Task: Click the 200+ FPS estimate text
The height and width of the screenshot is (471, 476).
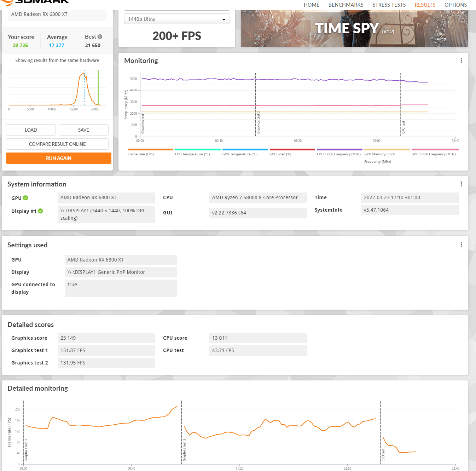Action: pos(177,36)
